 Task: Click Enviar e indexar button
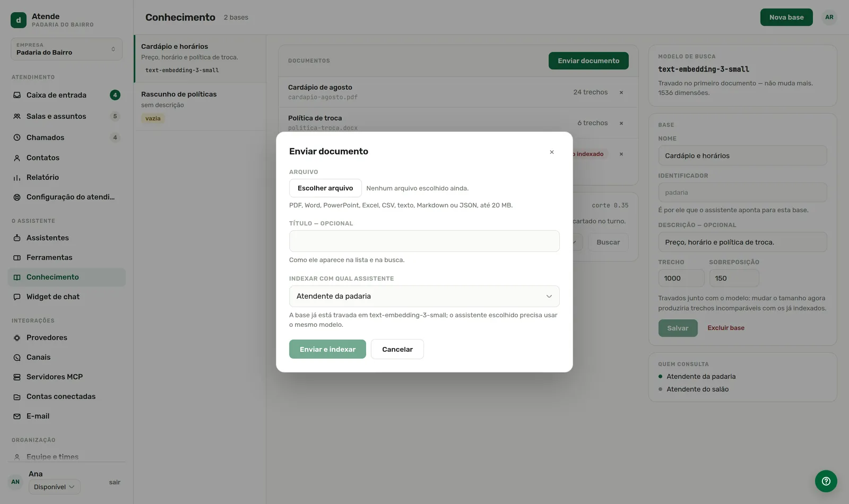pos(327,349)
